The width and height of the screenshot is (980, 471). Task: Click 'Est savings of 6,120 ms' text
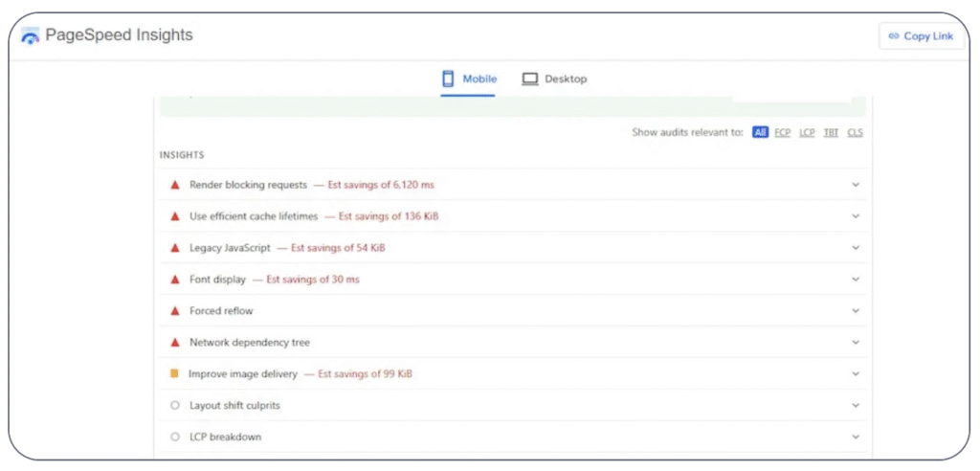381,185
